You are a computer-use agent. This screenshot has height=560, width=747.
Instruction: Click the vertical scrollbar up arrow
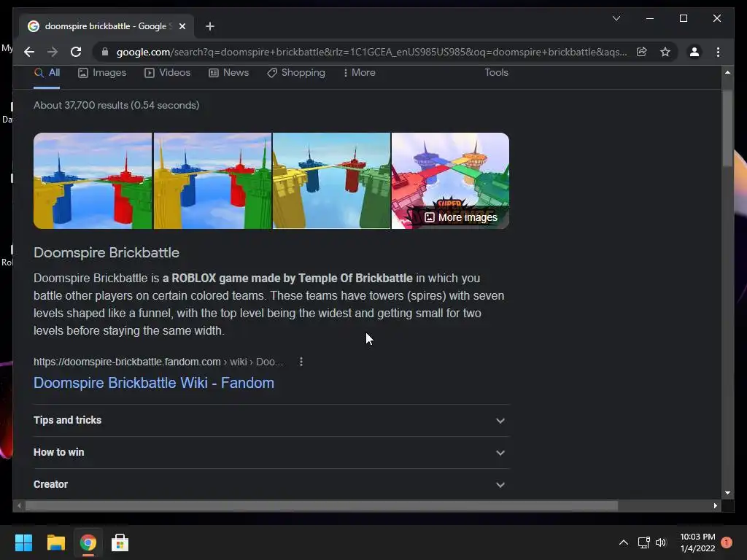coord(727,72)
